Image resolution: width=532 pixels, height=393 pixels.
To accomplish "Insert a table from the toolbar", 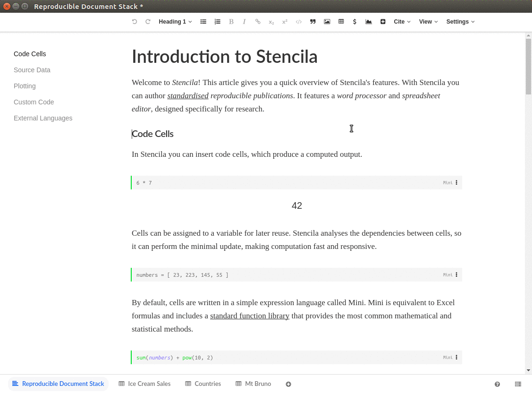I will coord(341,21).
